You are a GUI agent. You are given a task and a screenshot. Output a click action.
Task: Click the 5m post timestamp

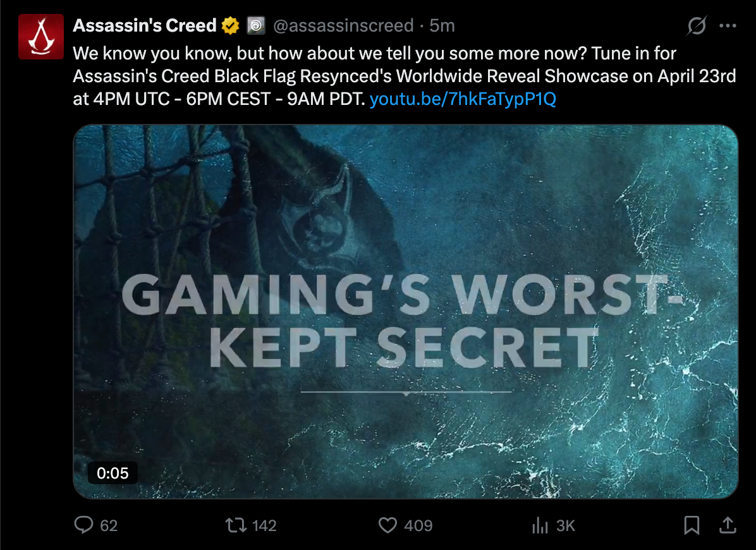[x=442, y=26]
